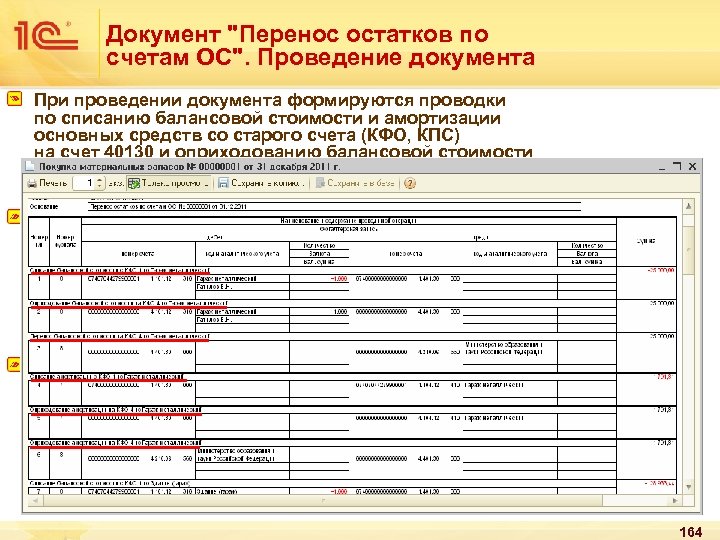Click the horizontal scrollbar left arrow
720x540 pixels.
pyautogui.click(x=35, y=501)
